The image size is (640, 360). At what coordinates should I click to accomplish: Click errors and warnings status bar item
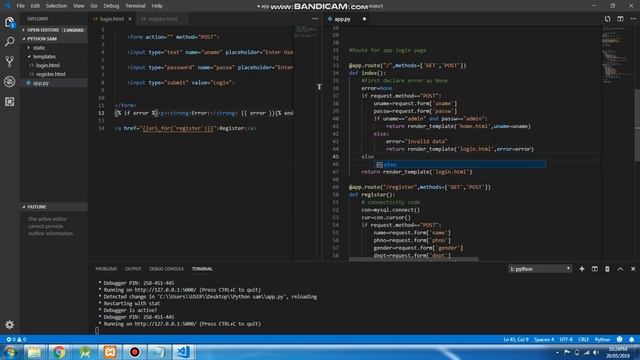point(16,339)
